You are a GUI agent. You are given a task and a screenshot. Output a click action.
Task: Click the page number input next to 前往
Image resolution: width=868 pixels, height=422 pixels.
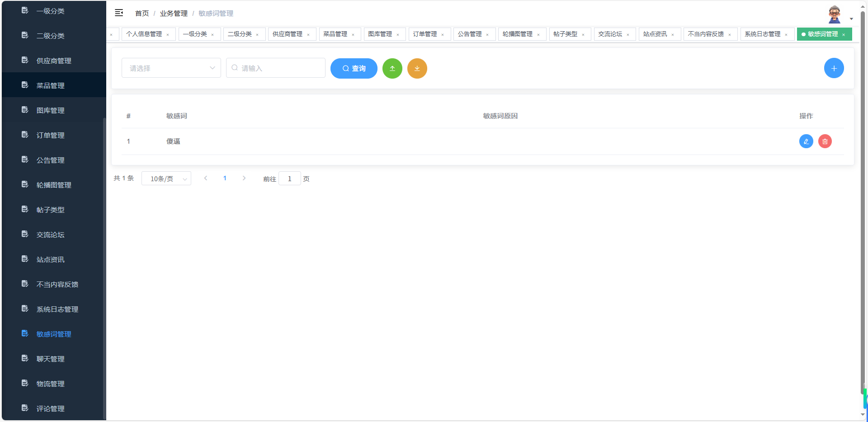click(289, 178)
